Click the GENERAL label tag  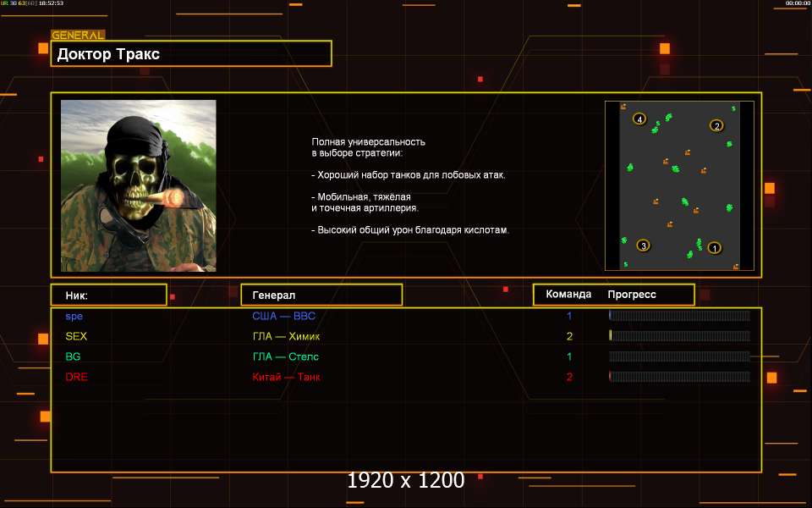pyautogui.click(x=78, y=36)
